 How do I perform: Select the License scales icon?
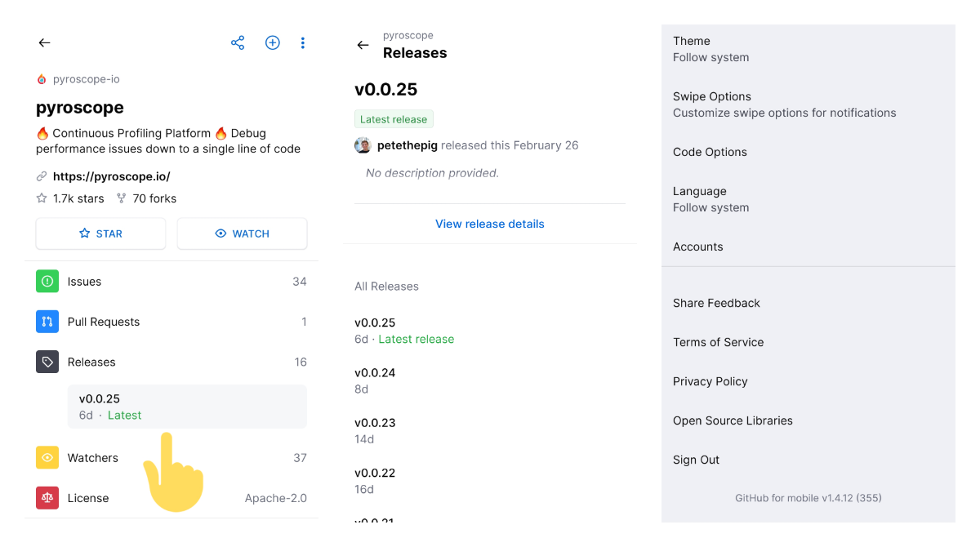pyautogui.click(x=47, y=498)
